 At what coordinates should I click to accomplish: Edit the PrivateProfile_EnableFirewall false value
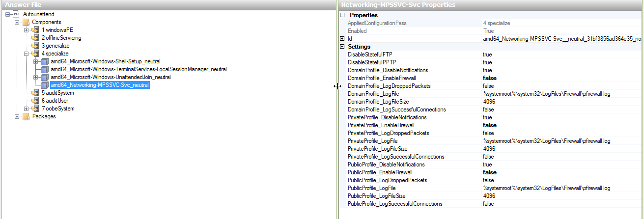pyautogui.click(x=489, y=125)
